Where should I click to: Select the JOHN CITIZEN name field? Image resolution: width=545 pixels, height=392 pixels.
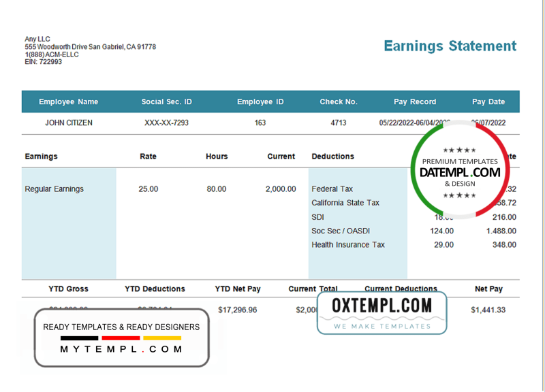pos(69,123)
